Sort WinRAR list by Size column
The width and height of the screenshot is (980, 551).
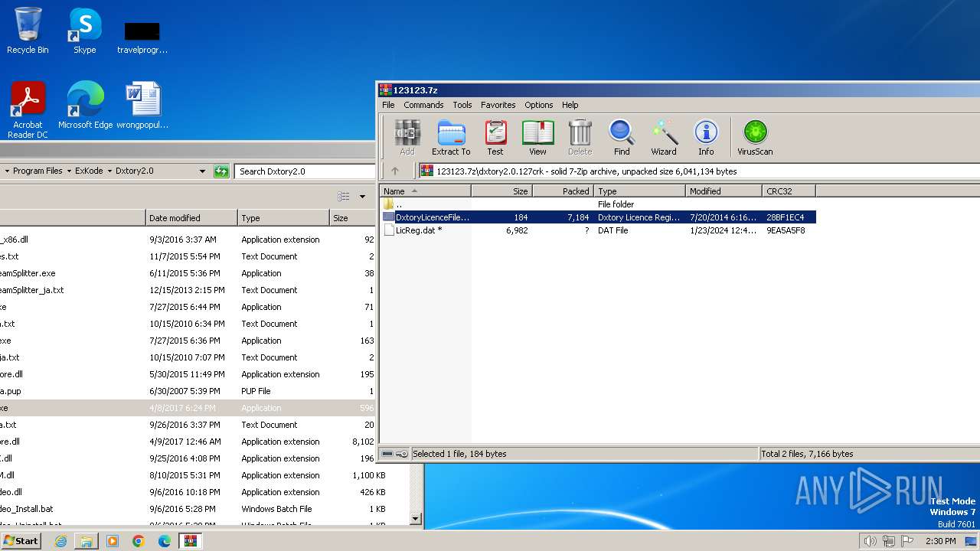coord(501,191)
